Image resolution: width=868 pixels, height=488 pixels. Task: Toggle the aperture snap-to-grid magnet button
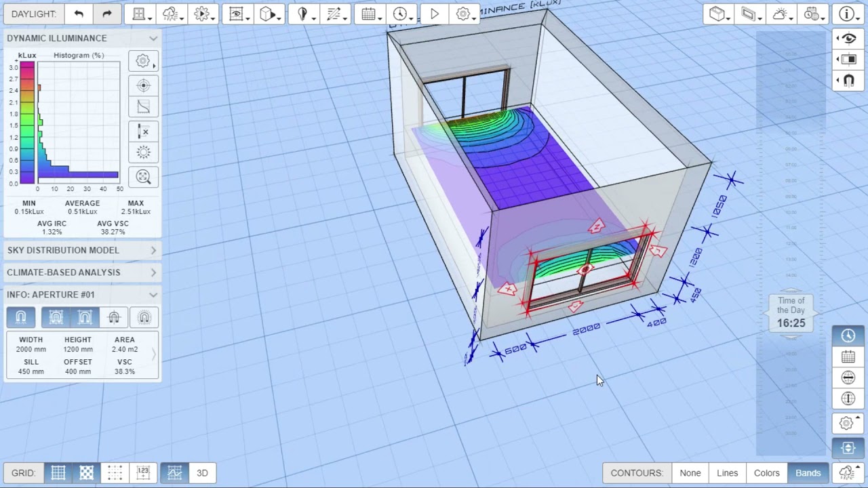[56, 317]
